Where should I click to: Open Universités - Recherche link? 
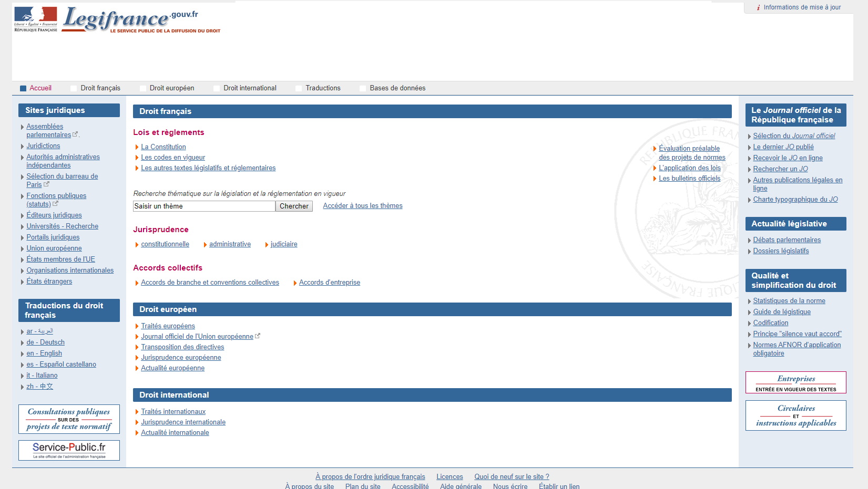(62, 226)
